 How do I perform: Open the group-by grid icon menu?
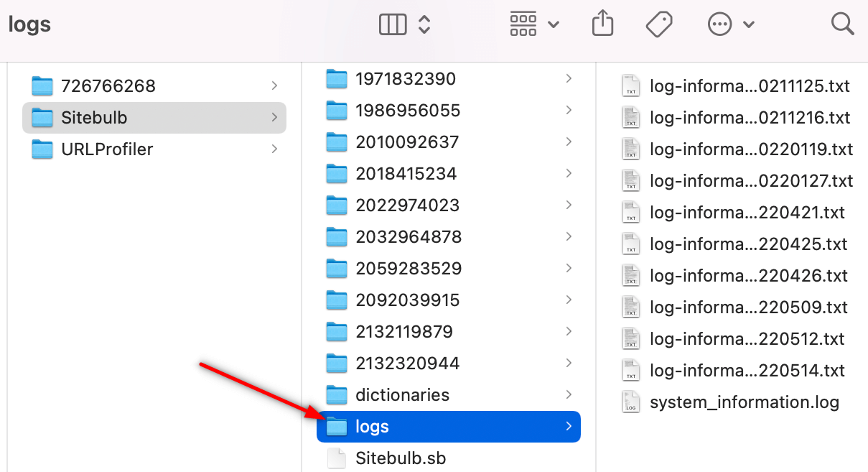click(x=523, y=24)
